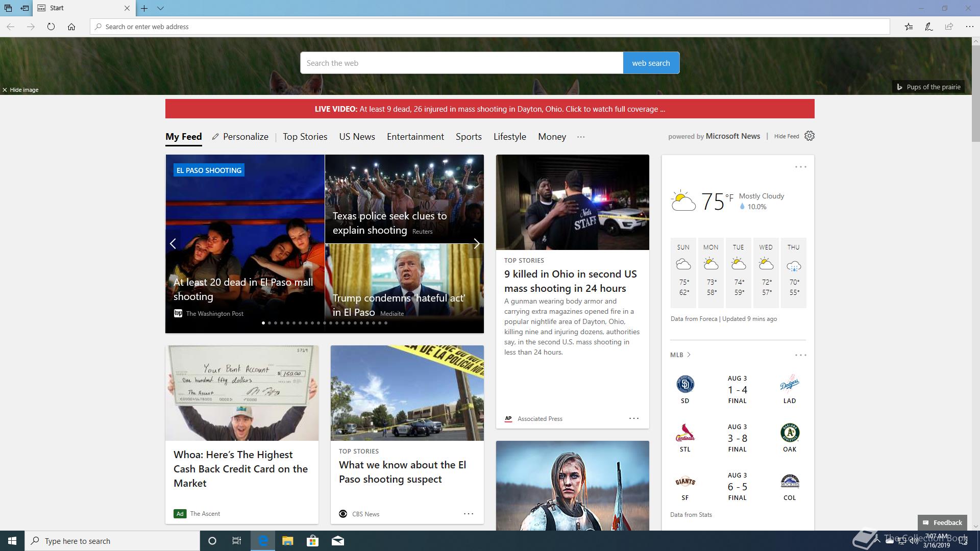Go to Home page icon
This screenshot has width=980, height=551.
[71, 27]
